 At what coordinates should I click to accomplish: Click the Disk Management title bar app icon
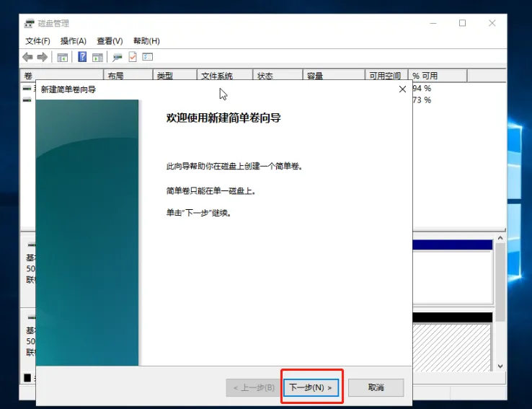(x=30, y=23)
